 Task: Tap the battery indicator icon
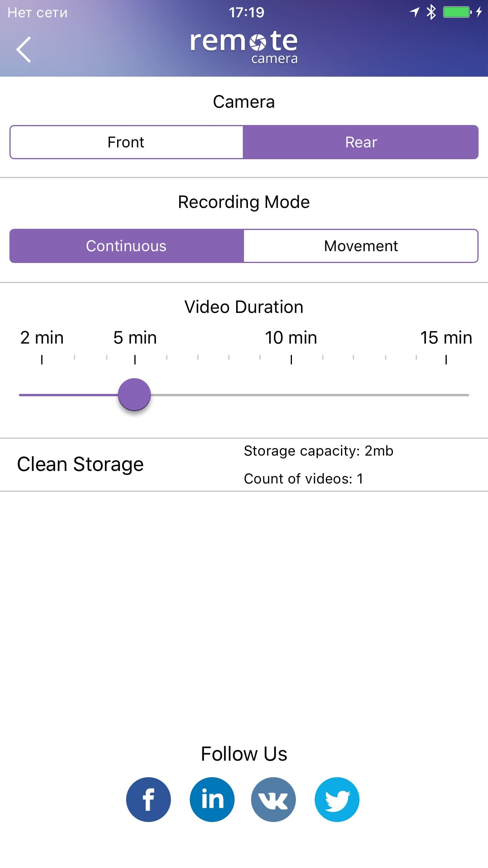pyautogui.click(x=457, y=12)
